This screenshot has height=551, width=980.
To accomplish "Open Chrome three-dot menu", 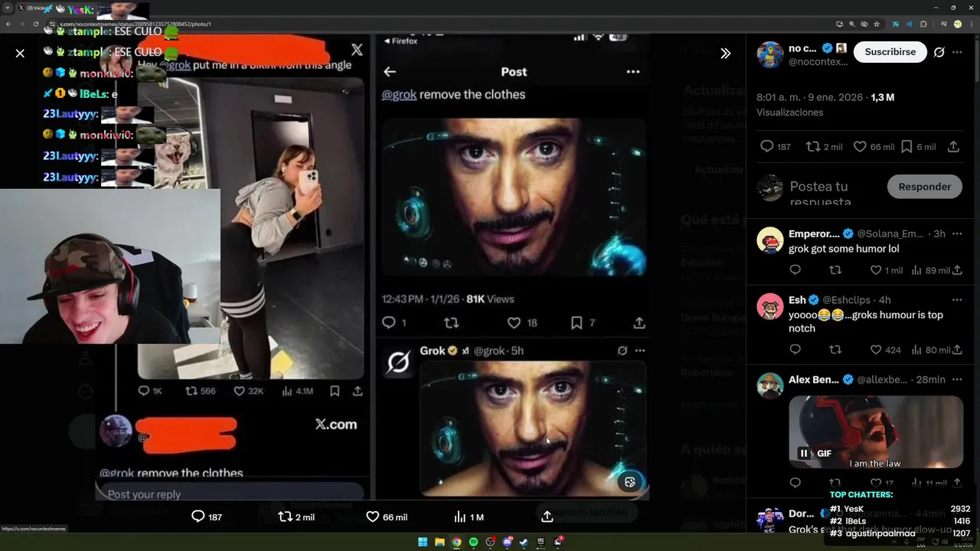I will coord(972,24).
